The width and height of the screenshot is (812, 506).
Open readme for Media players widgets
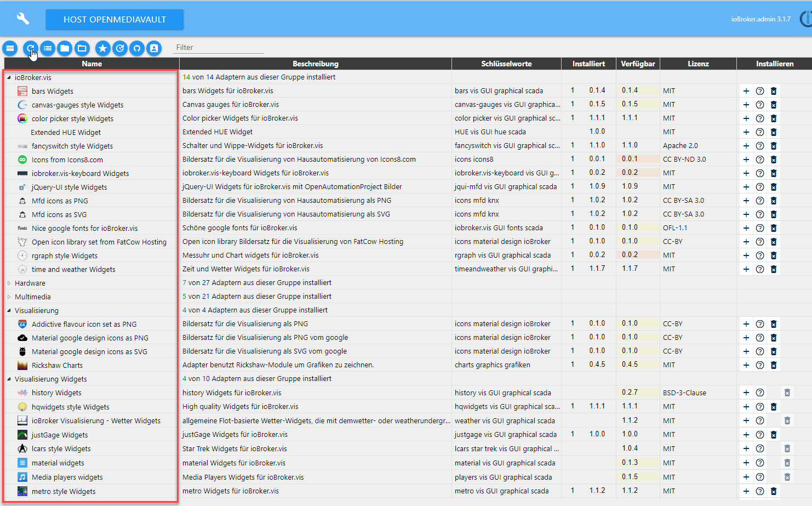click(x=760, y=477)
